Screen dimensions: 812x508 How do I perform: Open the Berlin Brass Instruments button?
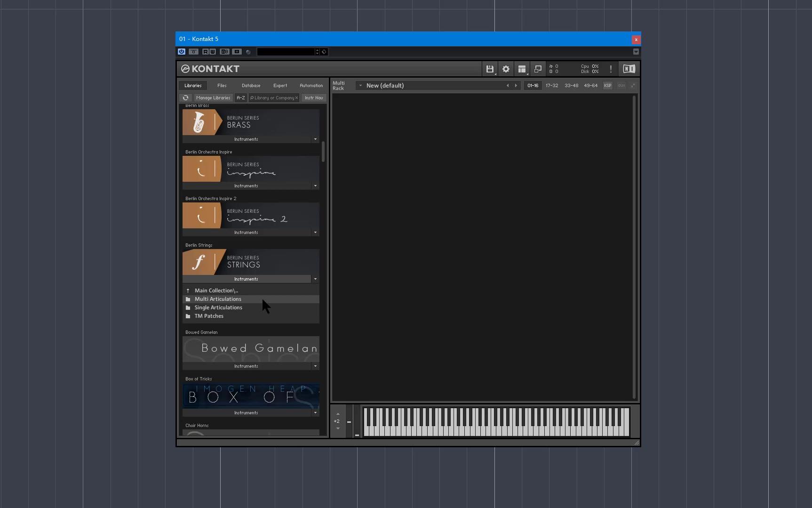coord(247,139)
